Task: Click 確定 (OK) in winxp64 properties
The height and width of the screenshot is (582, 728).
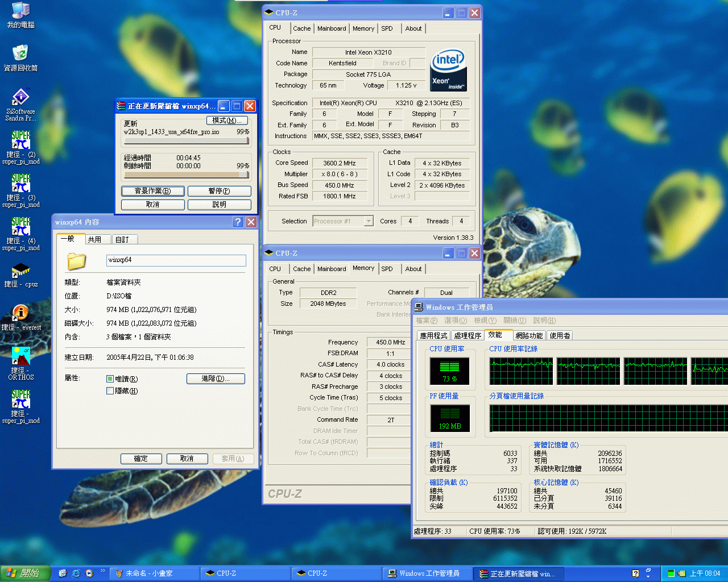Action: [141, 459]
